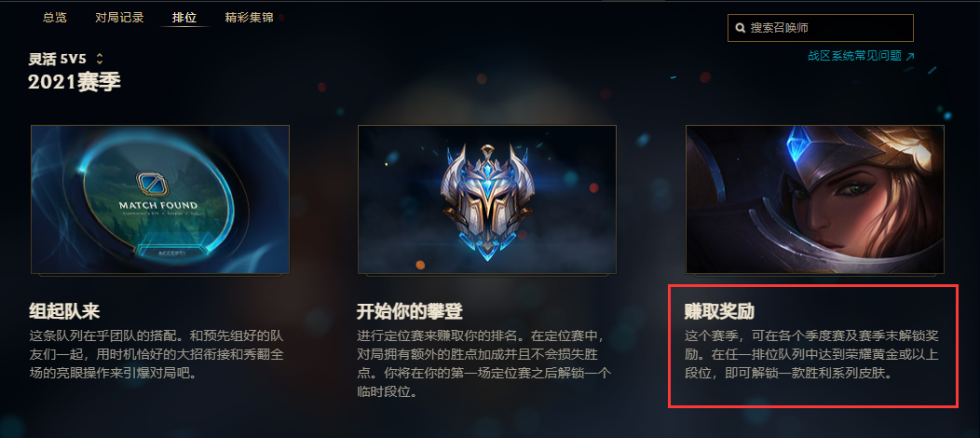
Task: Click the ACCEPT button in the match image
Action: coord(171,253)
